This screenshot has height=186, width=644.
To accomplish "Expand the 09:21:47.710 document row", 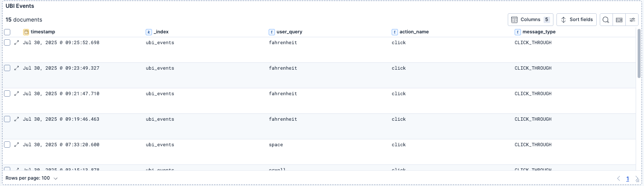I will click(16, 94).
